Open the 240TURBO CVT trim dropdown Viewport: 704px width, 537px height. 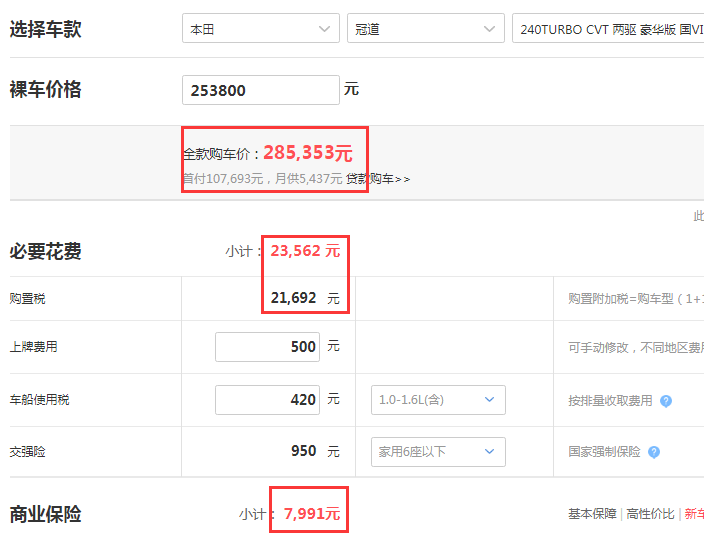click(608, 28)
